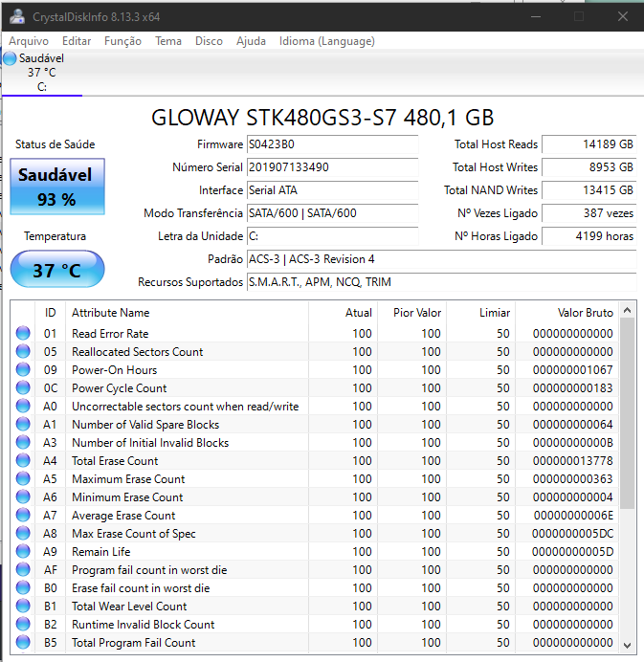Image resolution: width=644 pixels, height=662 pixels.
Task: Click the serial number field 201907133490
Action: point(332,167)
